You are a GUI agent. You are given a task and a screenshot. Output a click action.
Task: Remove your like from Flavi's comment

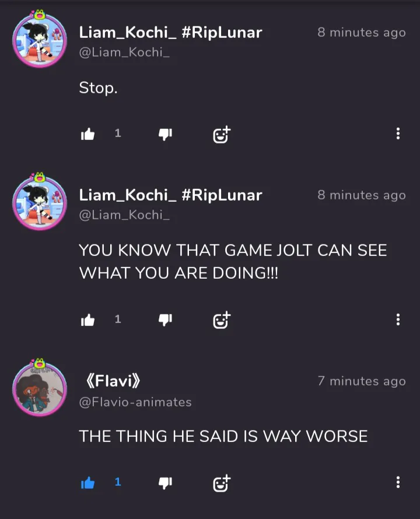[x=87, y=483]
